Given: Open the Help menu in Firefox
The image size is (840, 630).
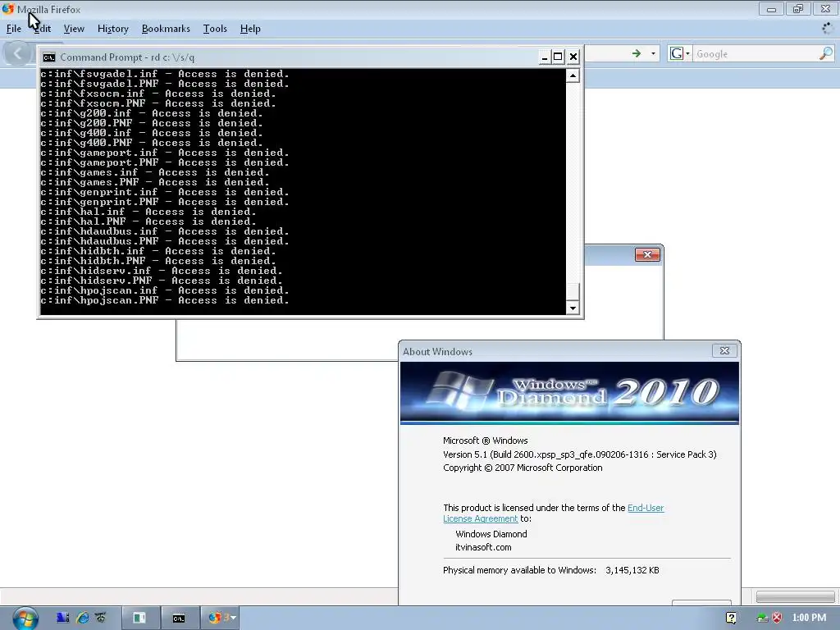Looking at the screenshot, I should [250, 29].
